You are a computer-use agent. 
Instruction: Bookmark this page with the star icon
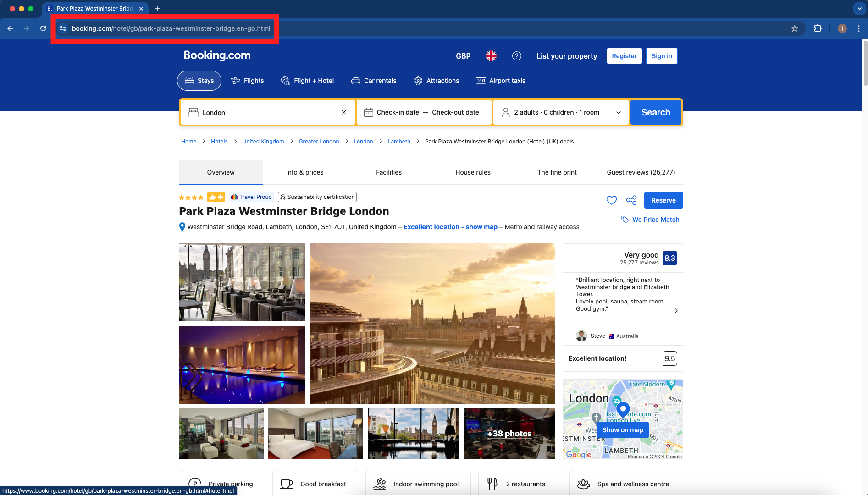tap(795, 28)
